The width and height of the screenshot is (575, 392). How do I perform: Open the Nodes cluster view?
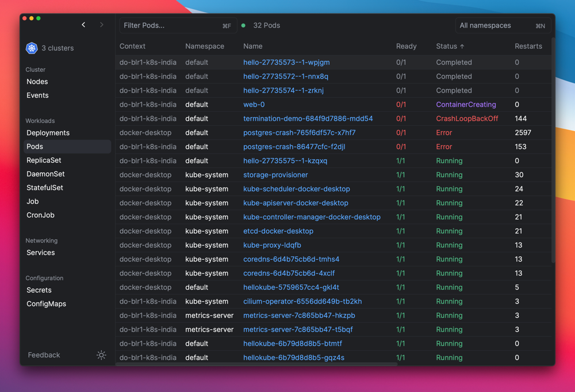37,82
